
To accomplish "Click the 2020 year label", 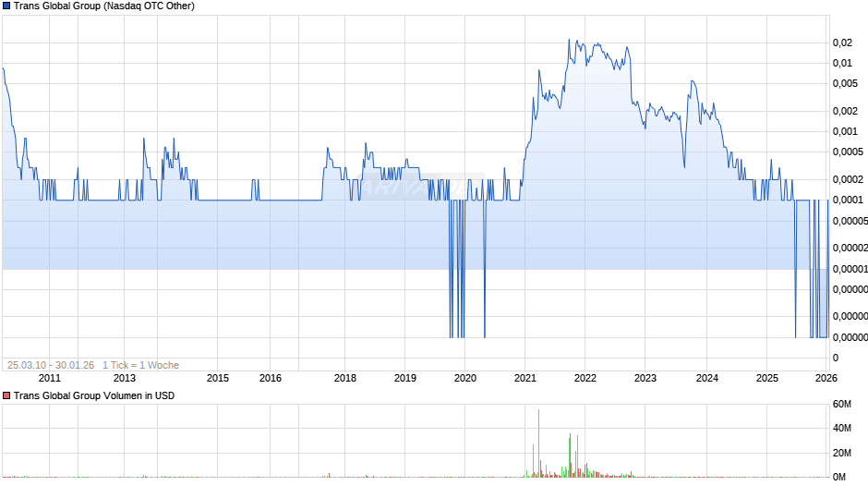I will tap(465, 378).
